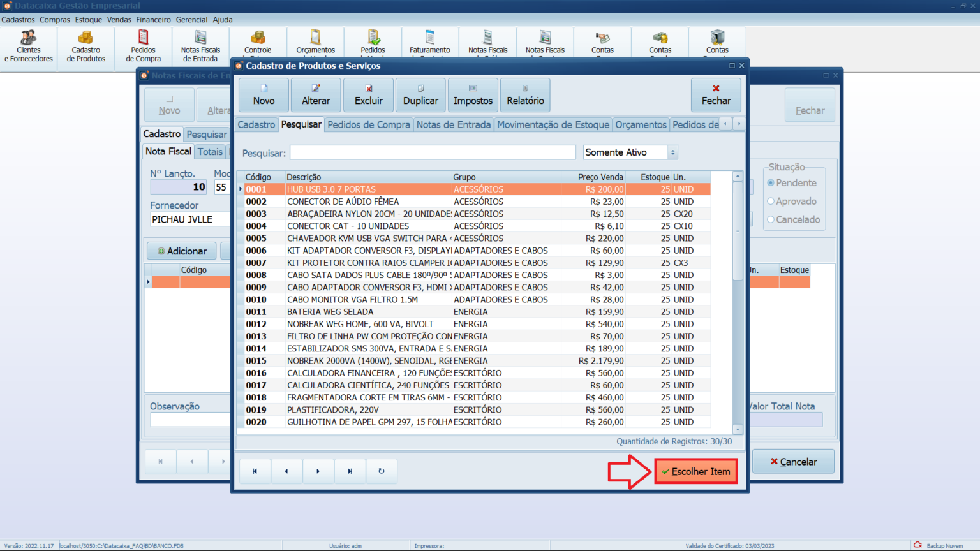
Task: Open the Financeiro menu
Action: (153, 20)
